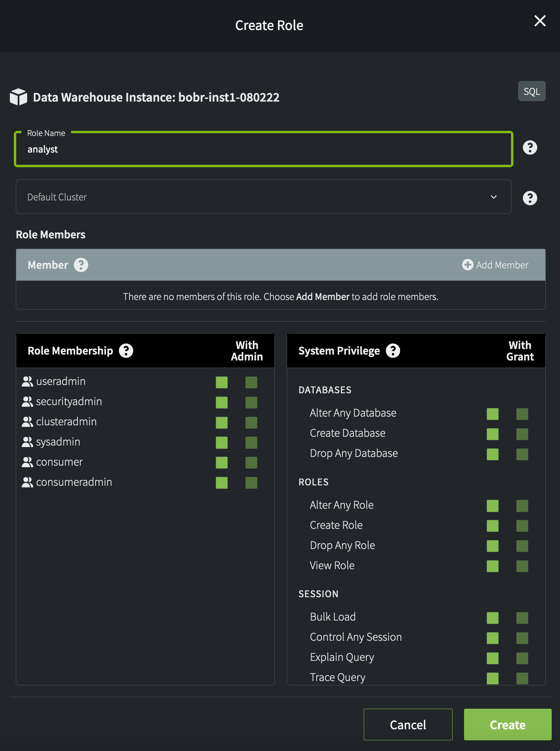Grant the Create Database privilege

(x=492, y=434)
